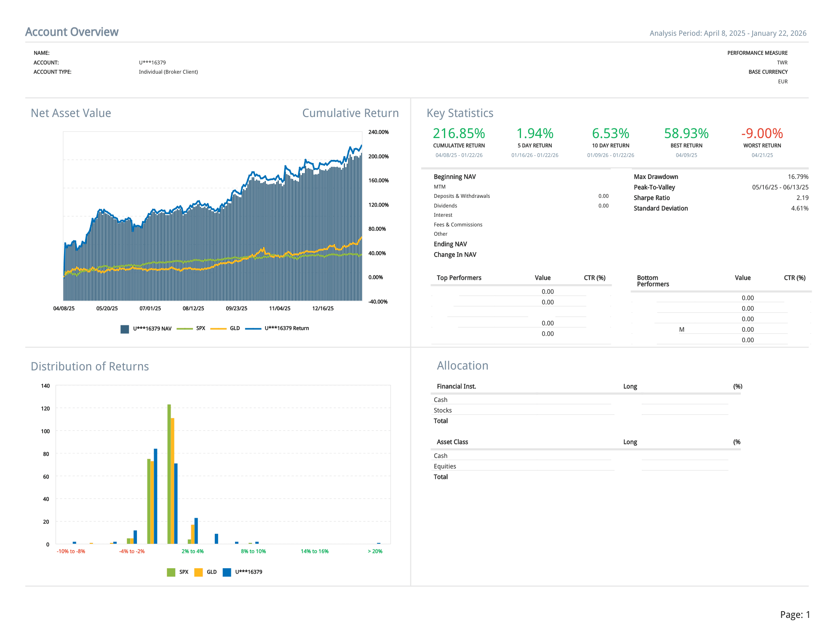Click the Asset Class table header

[452, 442]
